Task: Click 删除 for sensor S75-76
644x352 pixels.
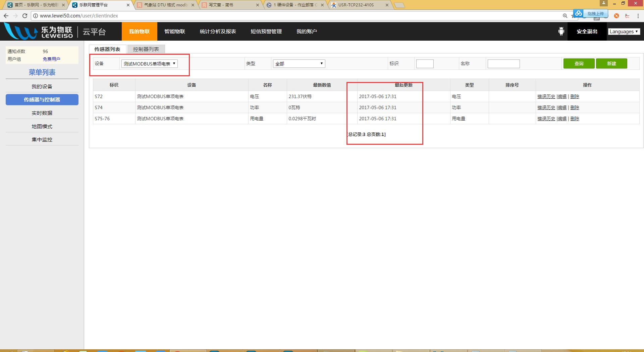Action: [x=575, y=119]
